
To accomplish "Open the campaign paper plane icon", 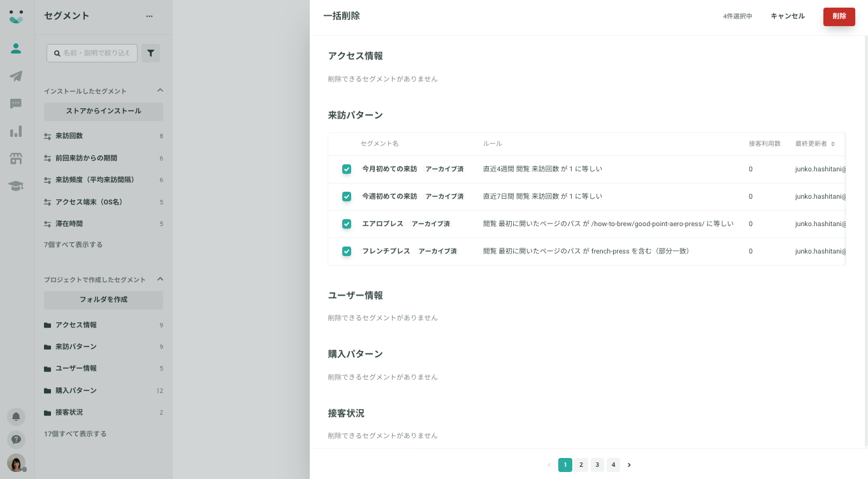I will 16,76.
